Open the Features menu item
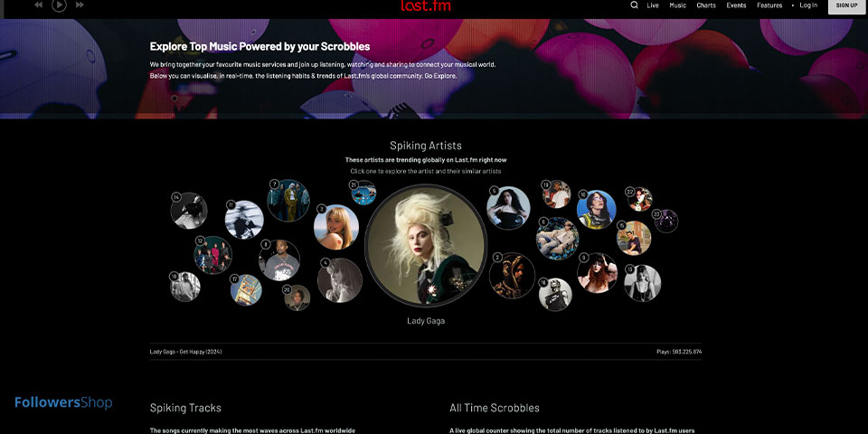The height and width of the screenshot is (434, 868). [769, 5]
